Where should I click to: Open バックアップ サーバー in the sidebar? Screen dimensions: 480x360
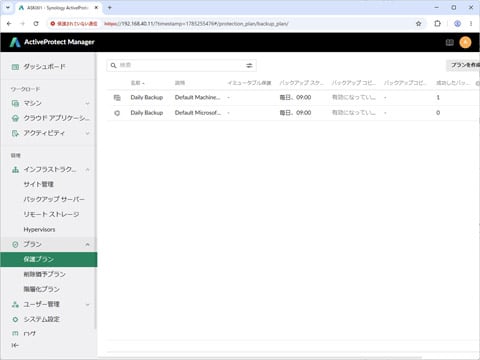click(x=54, y=199)
